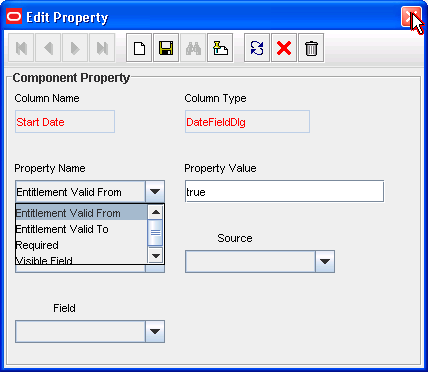Viewport: 428px width, 372px height.
Task: Click the pushpin notes toolbar icon
Action: point(220,48)
